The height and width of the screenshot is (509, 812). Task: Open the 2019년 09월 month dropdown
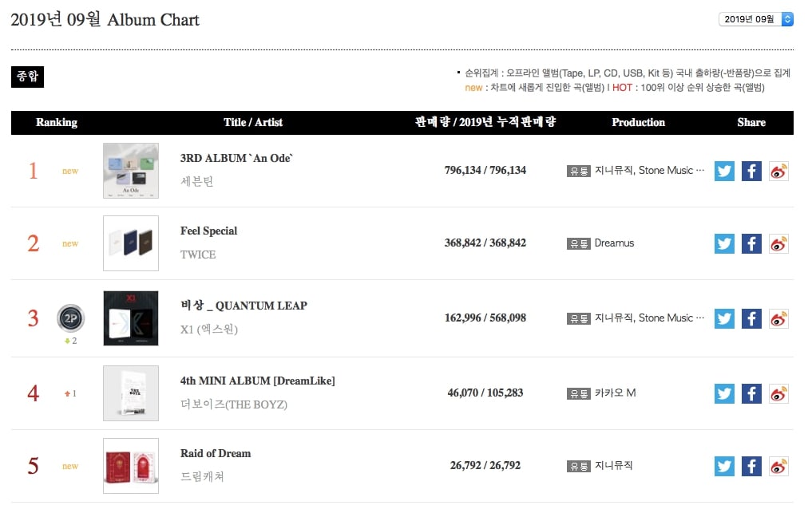click(756, 19)
